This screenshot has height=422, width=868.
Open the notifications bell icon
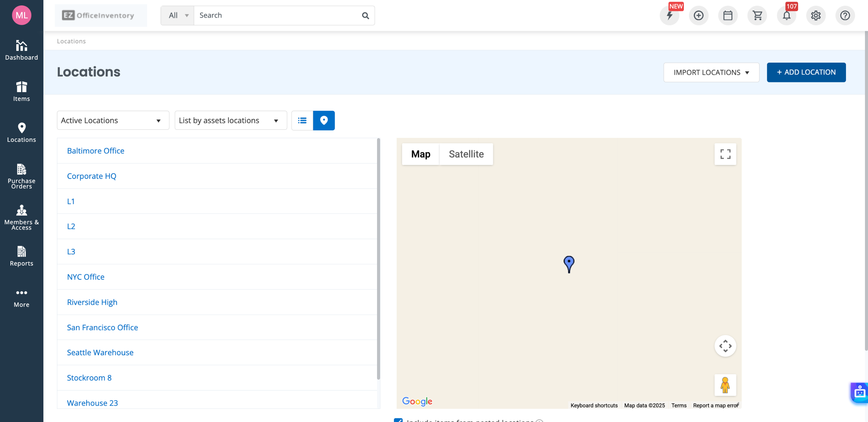786,16
